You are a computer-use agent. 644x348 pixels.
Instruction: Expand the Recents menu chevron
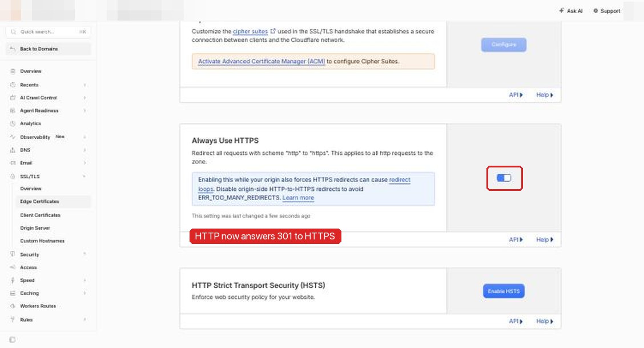pyautogui.click(x=84, y=85)
